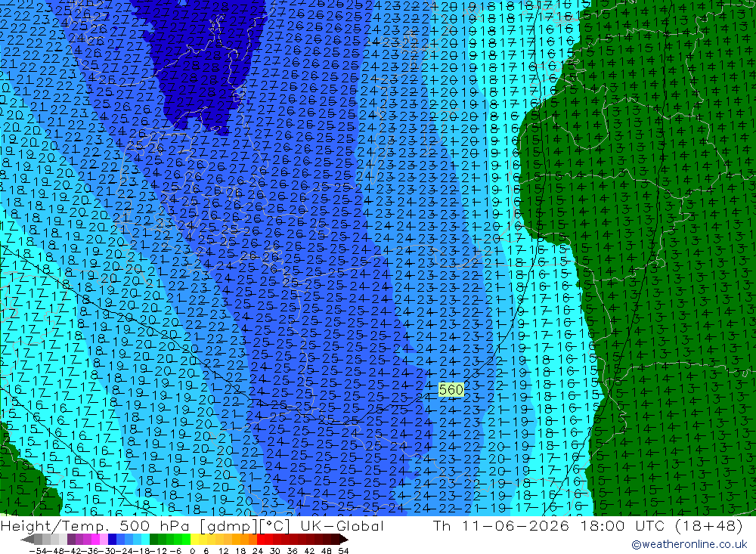Click the 'Th 11-06-2026 18:00 UTC' date label
The width and height of the screenshot is (756, 554).
[549, 525]
